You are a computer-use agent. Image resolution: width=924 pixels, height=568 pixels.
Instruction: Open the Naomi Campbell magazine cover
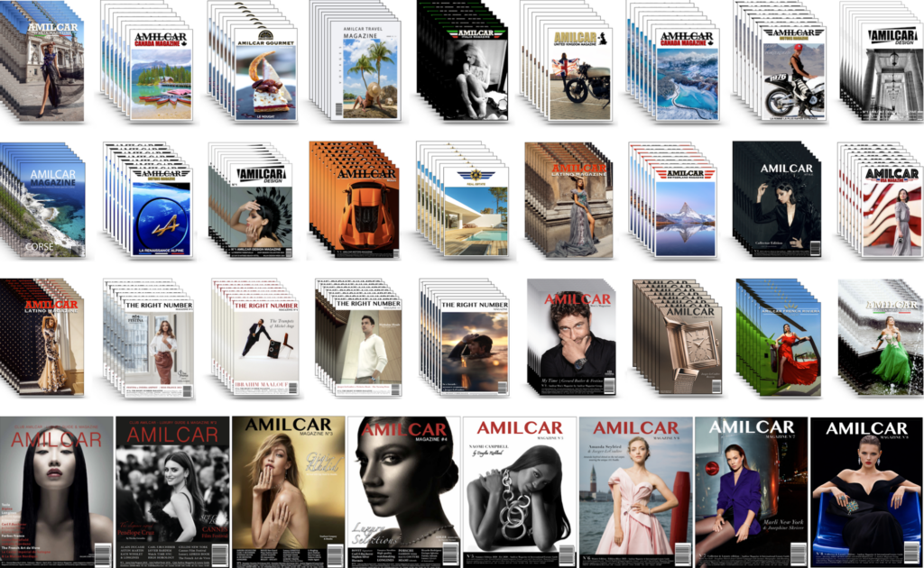(519, 492)
